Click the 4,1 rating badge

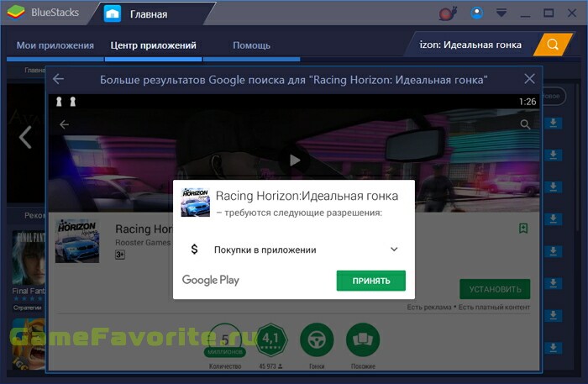pos(271,339)
